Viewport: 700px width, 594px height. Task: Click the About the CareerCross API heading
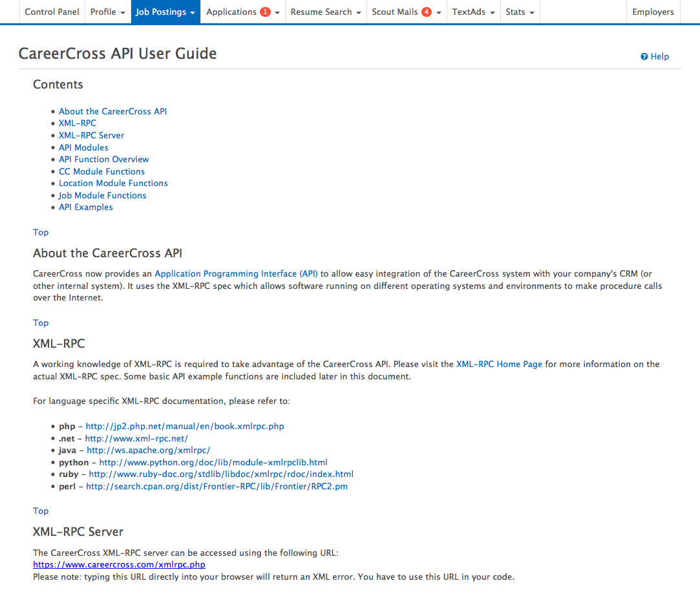(107, 253)
